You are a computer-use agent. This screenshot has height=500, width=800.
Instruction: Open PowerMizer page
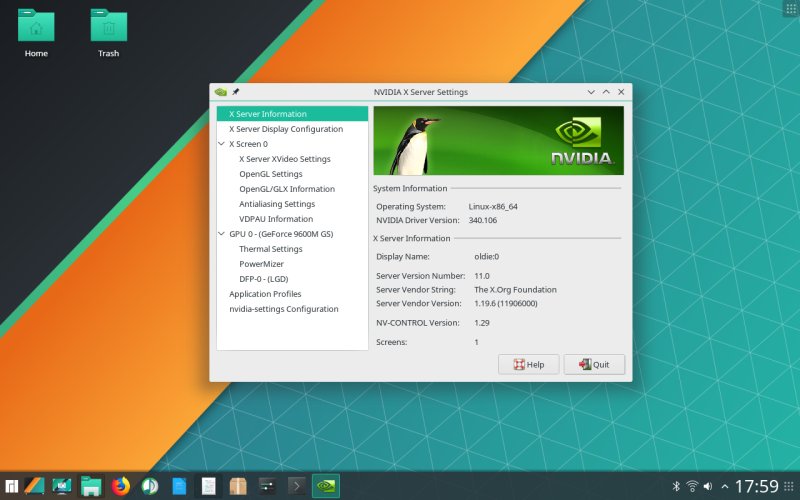261,264
